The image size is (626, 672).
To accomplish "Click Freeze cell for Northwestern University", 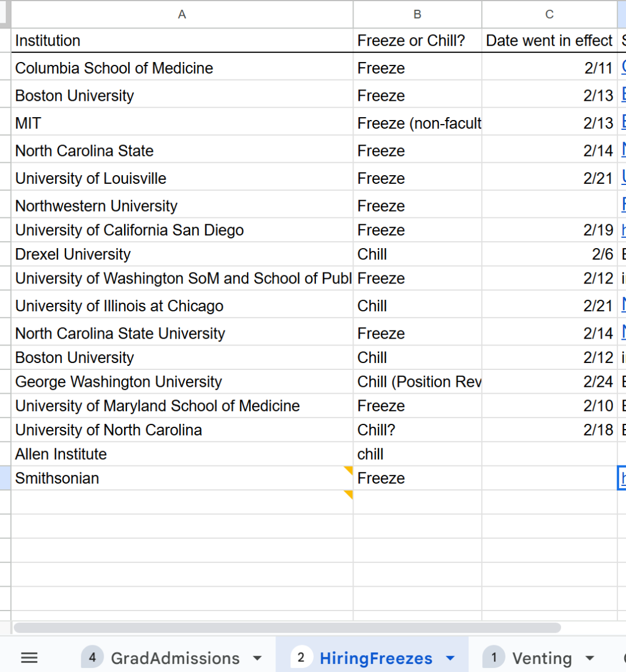I will coord(417,205).
